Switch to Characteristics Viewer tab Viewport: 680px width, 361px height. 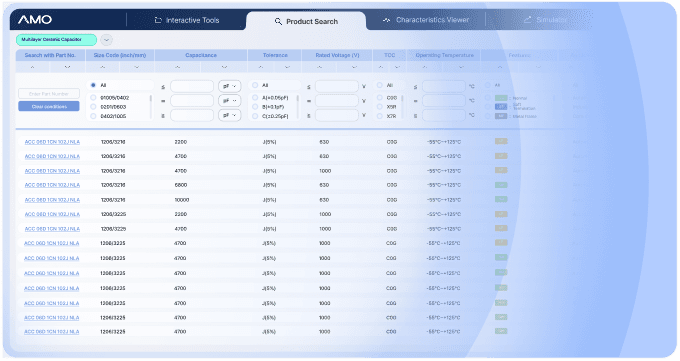(x=426, y=20)
